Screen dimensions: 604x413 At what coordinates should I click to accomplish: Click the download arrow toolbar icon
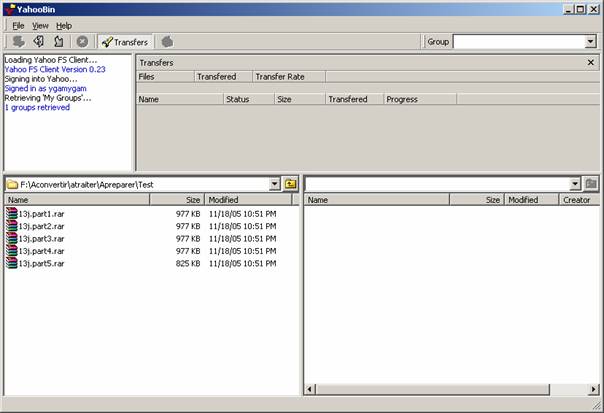(39, 41)
